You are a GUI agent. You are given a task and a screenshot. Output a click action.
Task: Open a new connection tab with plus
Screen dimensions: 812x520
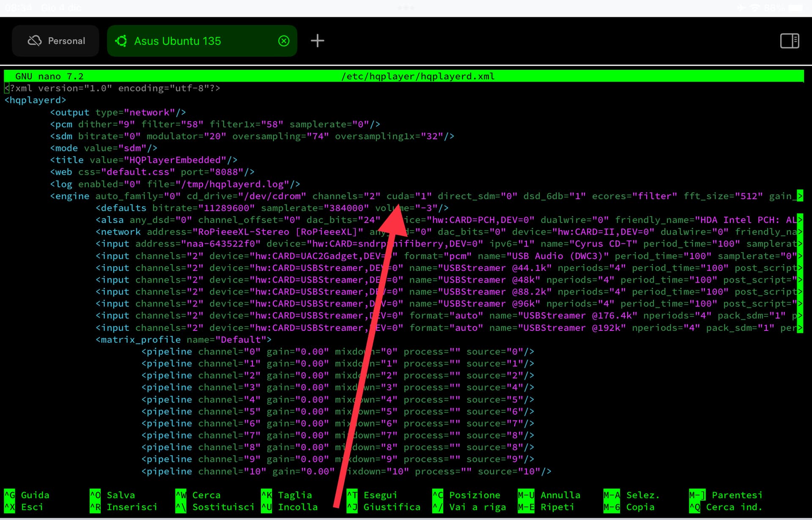317,41
